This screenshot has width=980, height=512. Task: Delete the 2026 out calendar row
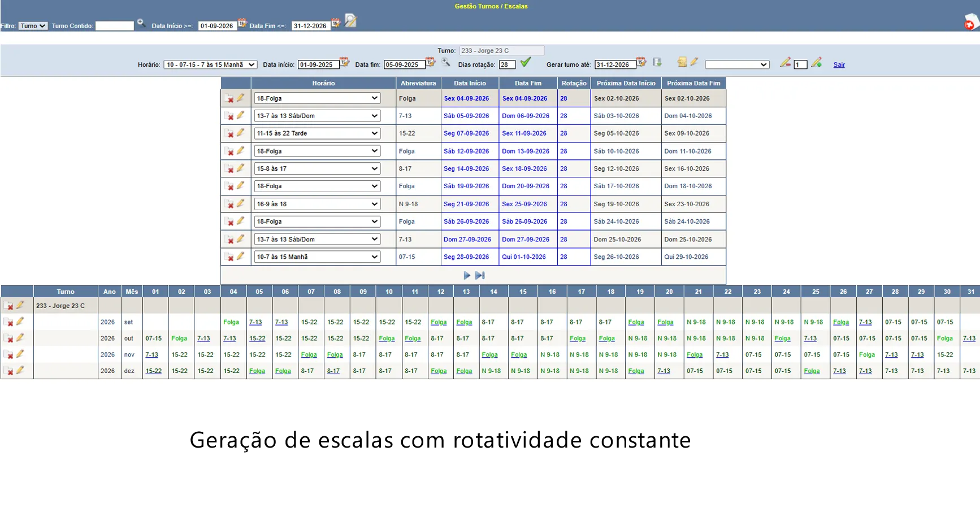(9, 339)
